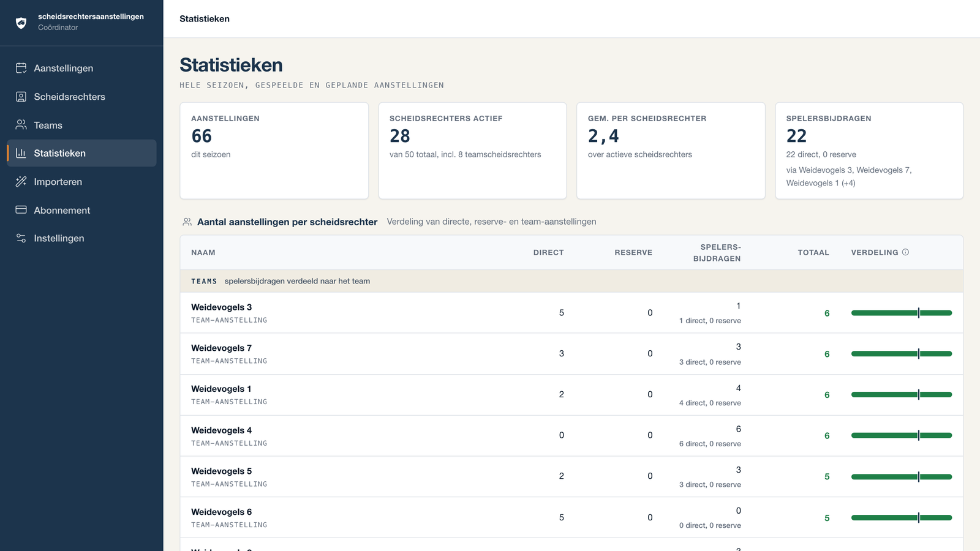This screenshot has width=980, height=551.
Task: Click the Reserve column header
Action: pyautogui.click(x=633, y=252)
